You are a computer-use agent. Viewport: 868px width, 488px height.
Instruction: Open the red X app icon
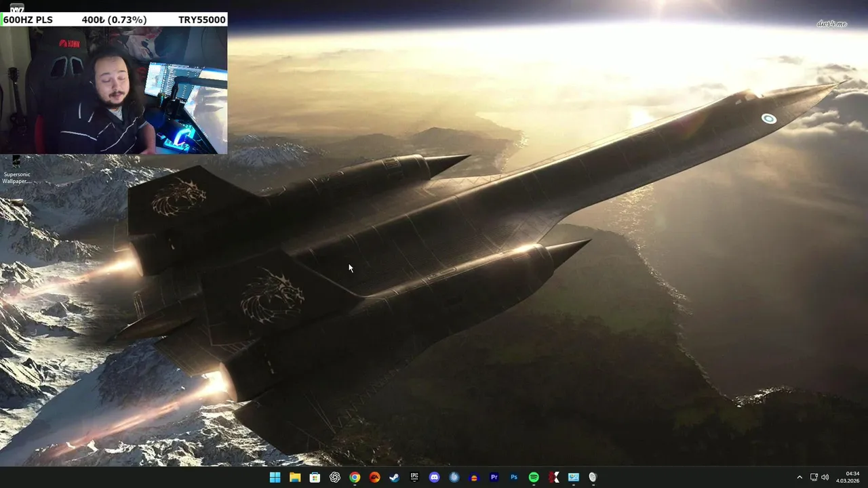(x=554, y=477)
